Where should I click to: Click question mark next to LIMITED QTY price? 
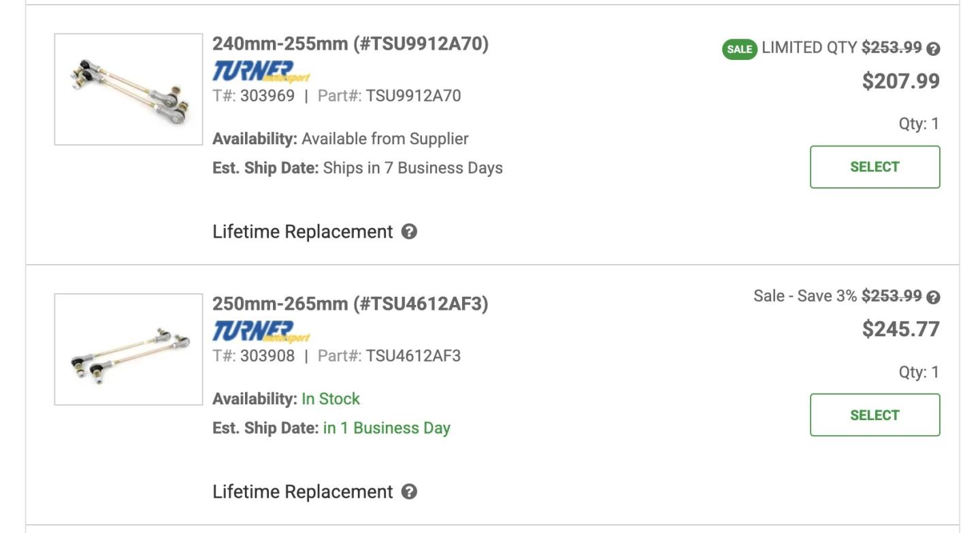(x=934, y=48)
